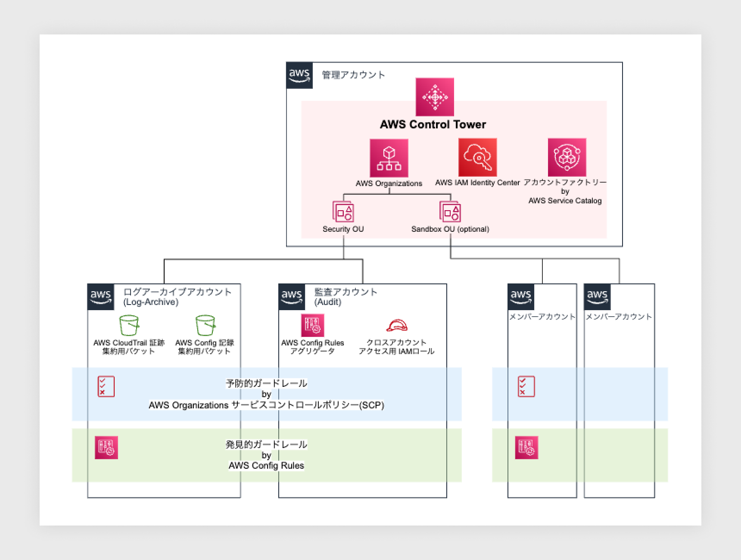Click the AWS IAM Identity Center icon
Image resolution: width=741 pixels, height=560 pixels.
point(477,157)
